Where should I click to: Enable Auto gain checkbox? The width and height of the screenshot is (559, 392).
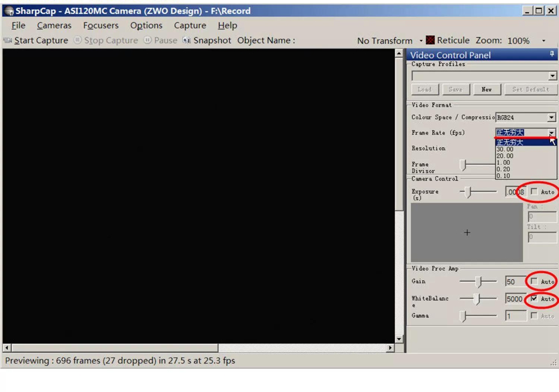(x=534, y=281)
